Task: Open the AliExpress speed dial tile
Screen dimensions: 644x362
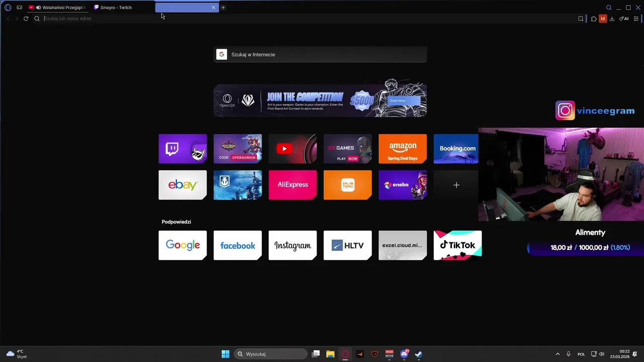Action: (293, 185)
